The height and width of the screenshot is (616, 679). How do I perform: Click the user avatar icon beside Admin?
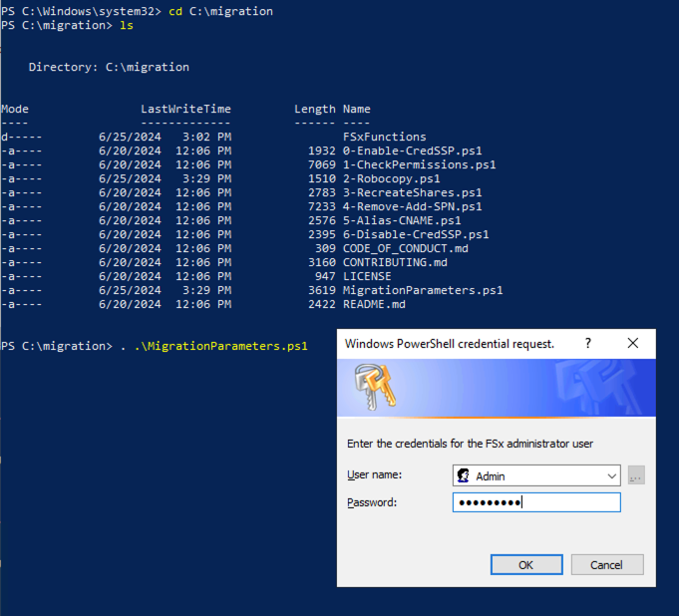pos(464,475)
